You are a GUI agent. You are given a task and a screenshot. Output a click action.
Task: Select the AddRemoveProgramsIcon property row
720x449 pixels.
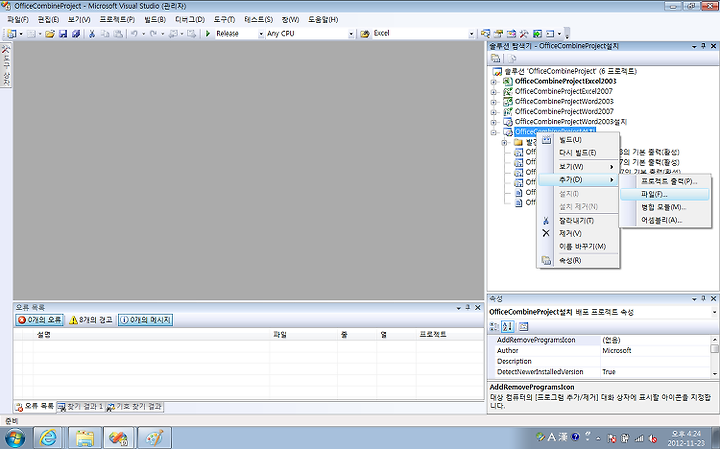tap(600, 340)
